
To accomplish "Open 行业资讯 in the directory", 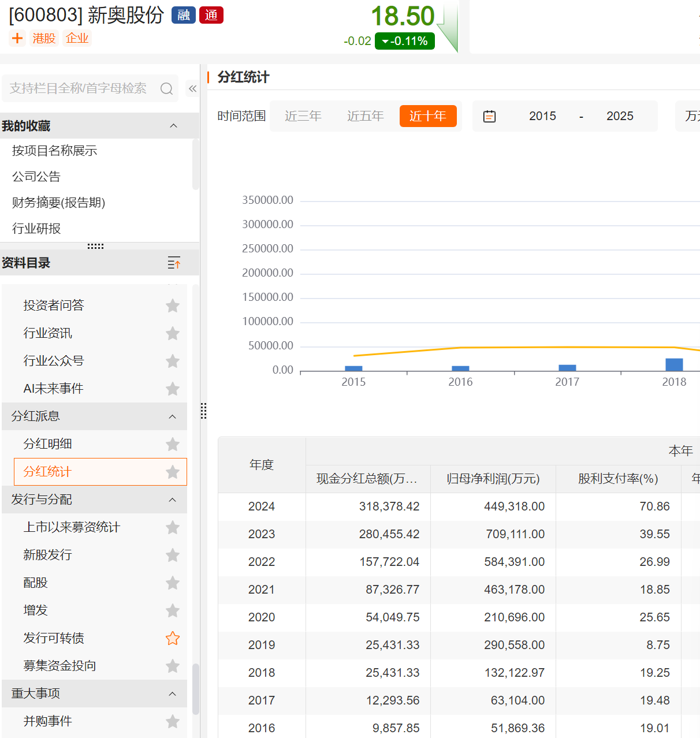I will [x=48, y=333].
